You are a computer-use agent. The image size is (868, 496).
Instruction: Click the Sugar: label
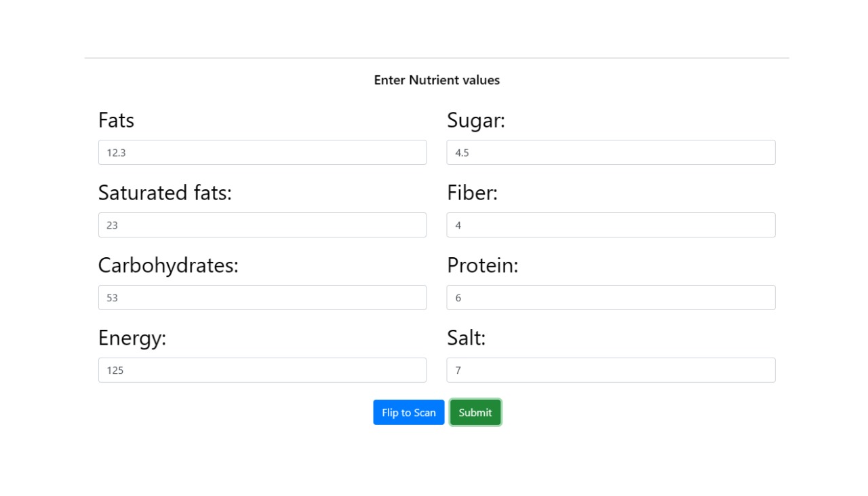(x=476, y=121)
